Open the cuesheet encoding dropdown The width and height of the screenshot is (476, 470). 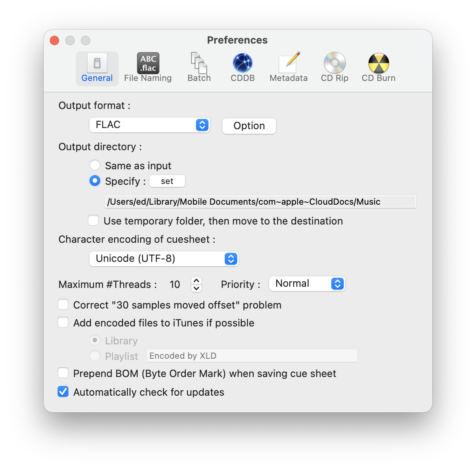click(164, 258)
